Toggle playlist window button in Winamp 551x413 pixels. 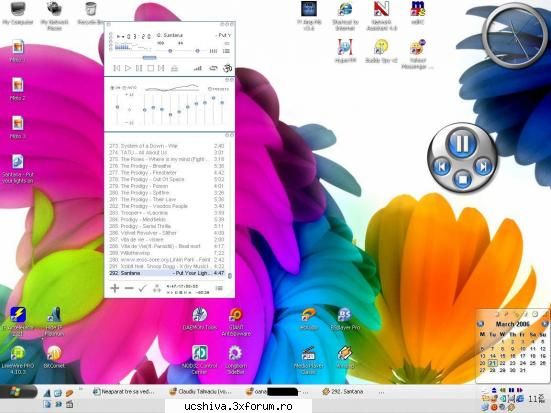(226, 51)
